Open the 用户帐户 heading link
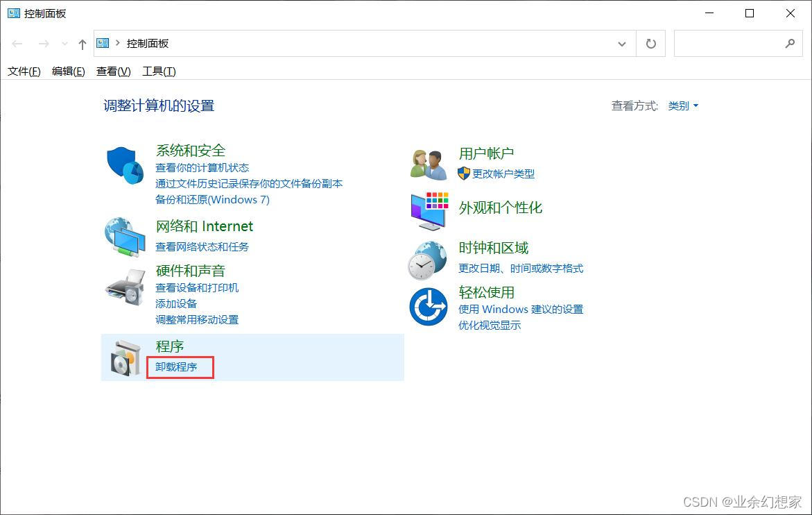The height and width of the screenshot is (515, 812). pos(486,154)
